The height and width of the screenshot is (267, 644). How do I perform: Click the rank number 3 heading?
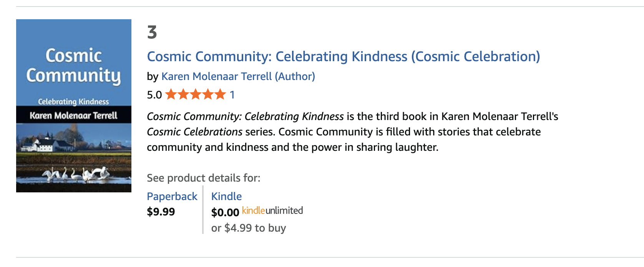[x=152, y=32]
